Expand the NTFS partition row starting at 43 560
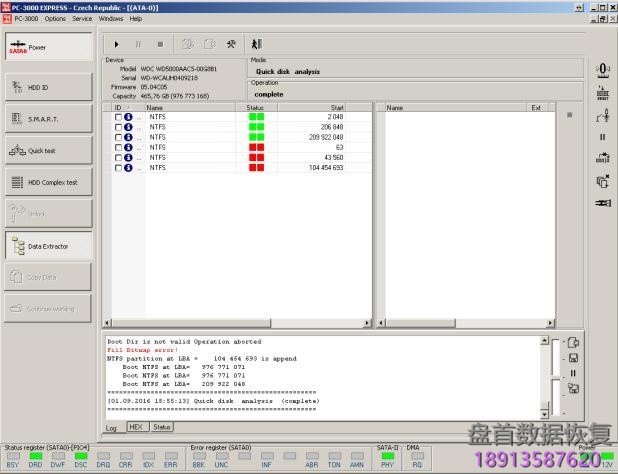The height and width of the screenshot is (474, 618). coord(139,158)
